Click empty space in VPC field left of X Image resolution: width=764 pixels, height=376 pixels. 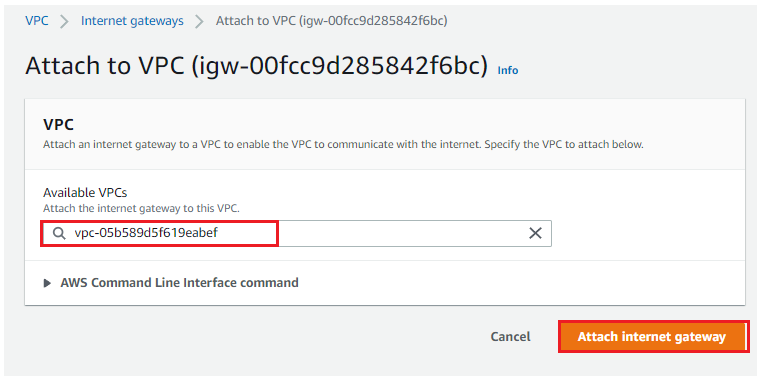[402, 233]
